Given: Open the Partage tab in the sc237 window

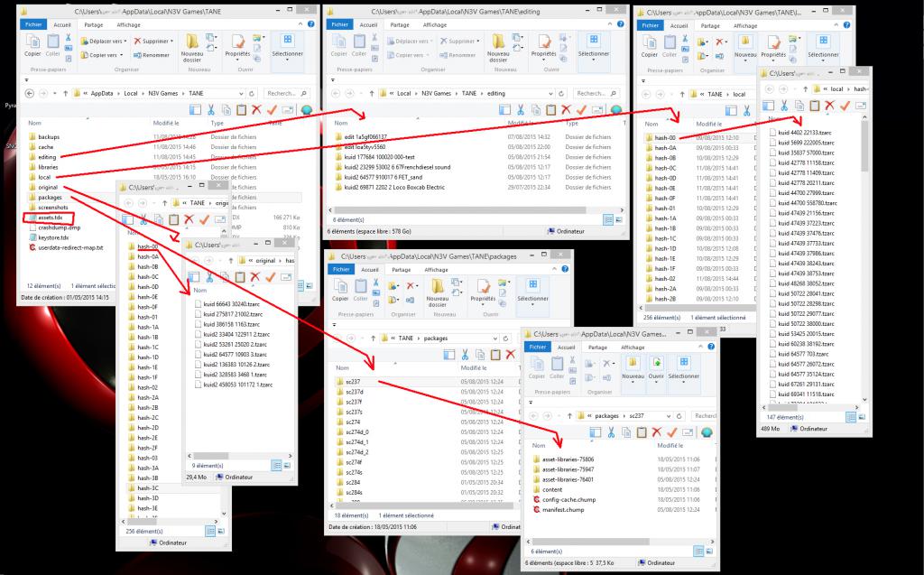Looking at the screenshot, I should (597, 348).
